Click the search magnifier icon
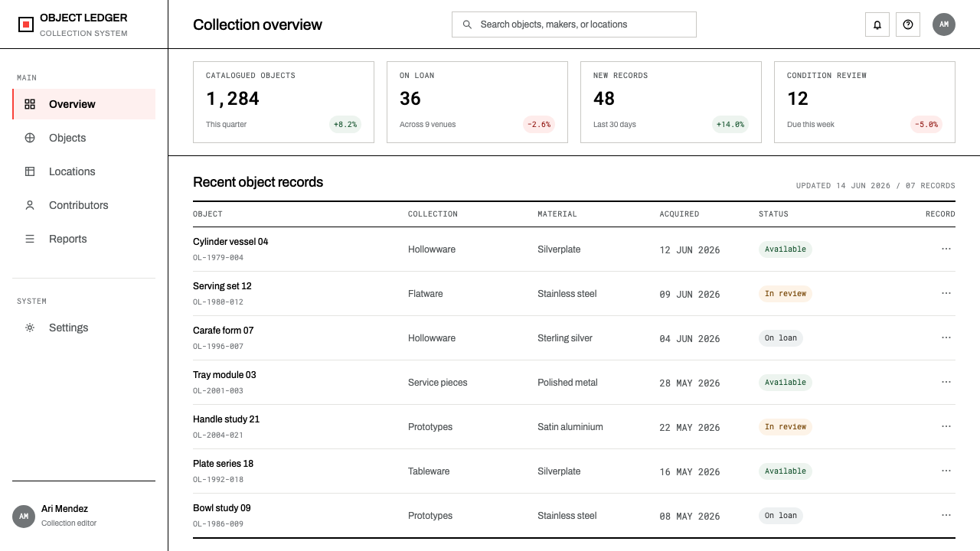Viewport: 980px width, 551px height. (467, 24)
